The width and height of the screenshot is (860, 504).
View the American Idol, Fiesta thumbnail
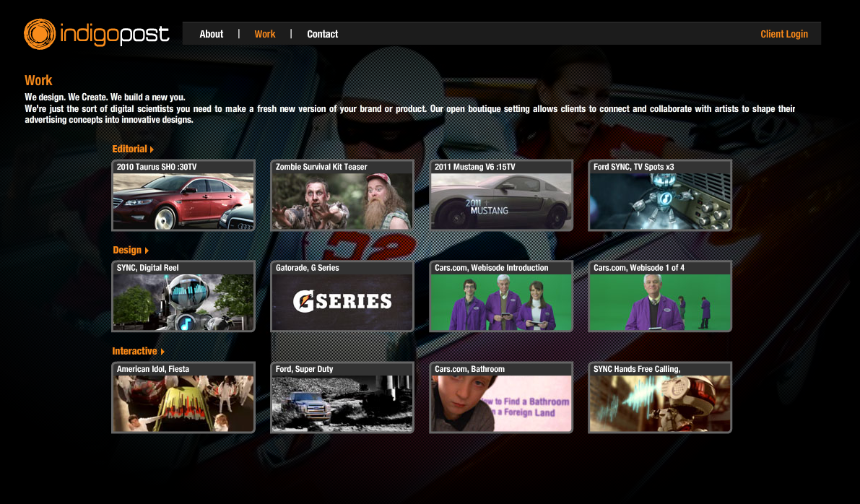pos(183,398)
